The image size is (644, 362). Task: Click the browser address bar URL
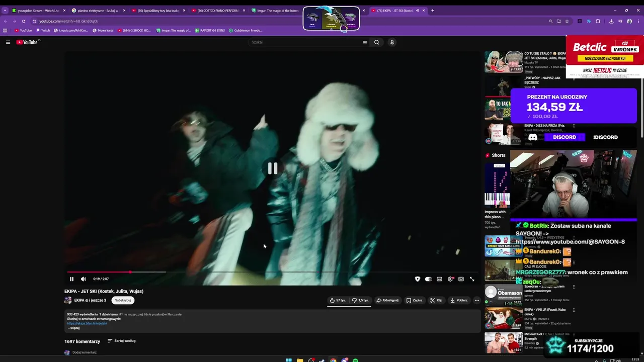[68, 21]
